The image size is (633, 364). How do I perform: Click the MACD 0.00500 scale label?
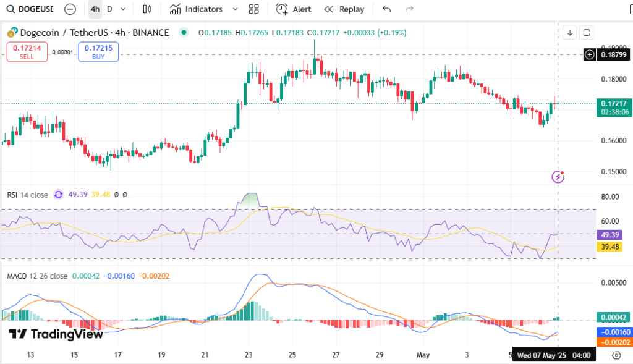(614, 282)
